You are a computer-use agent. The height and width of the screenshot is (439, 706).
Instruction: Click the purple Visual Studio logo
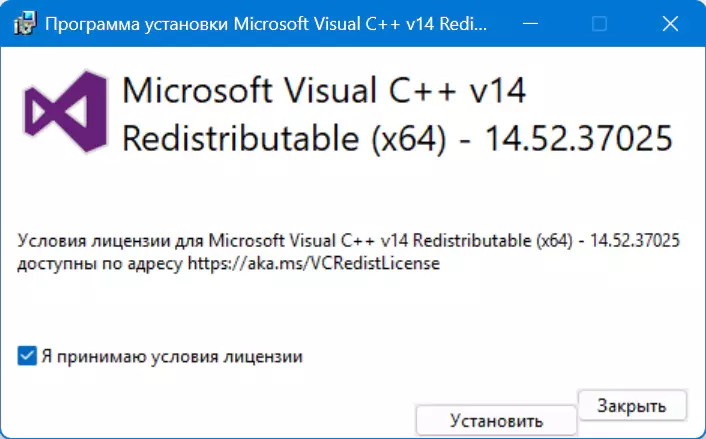pyautogui.click(x=66, y=112)
